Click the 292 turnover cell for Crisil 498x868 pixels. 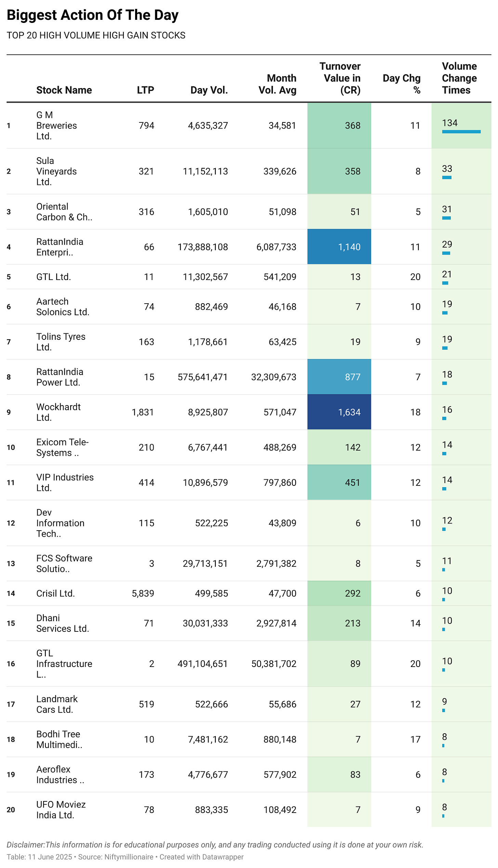click(x=339, y=593)
